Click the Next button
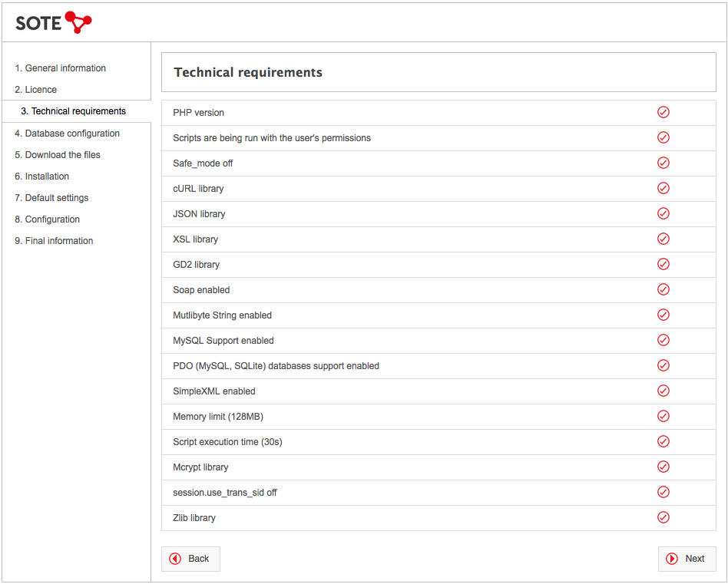Image resolution: width=728 pixels, height=584 pixels. 687,559
